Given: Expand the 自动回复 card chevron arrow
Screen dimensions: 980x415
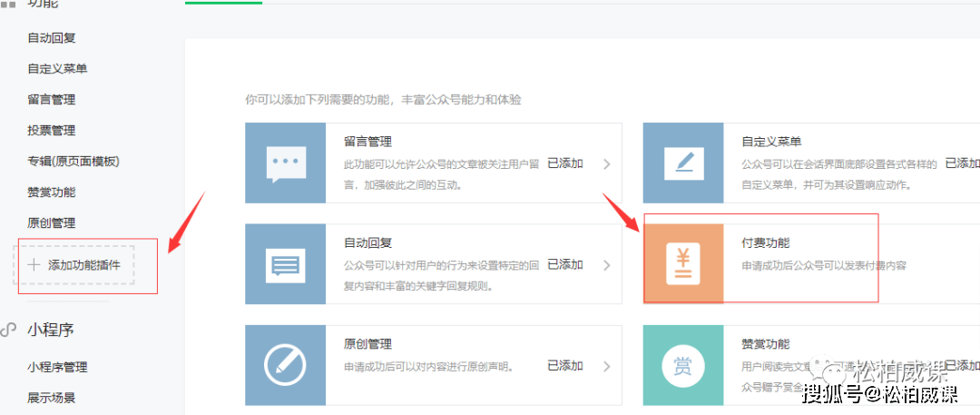Looking at the screenshot, I should [606, 265].
